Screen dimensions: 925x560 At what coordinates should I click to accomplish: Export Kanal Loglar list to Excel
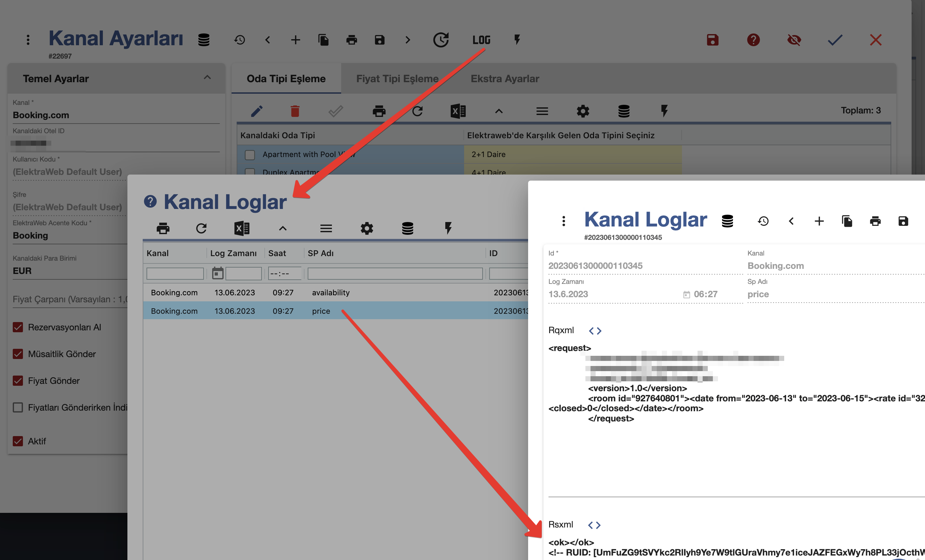point(242,228)
